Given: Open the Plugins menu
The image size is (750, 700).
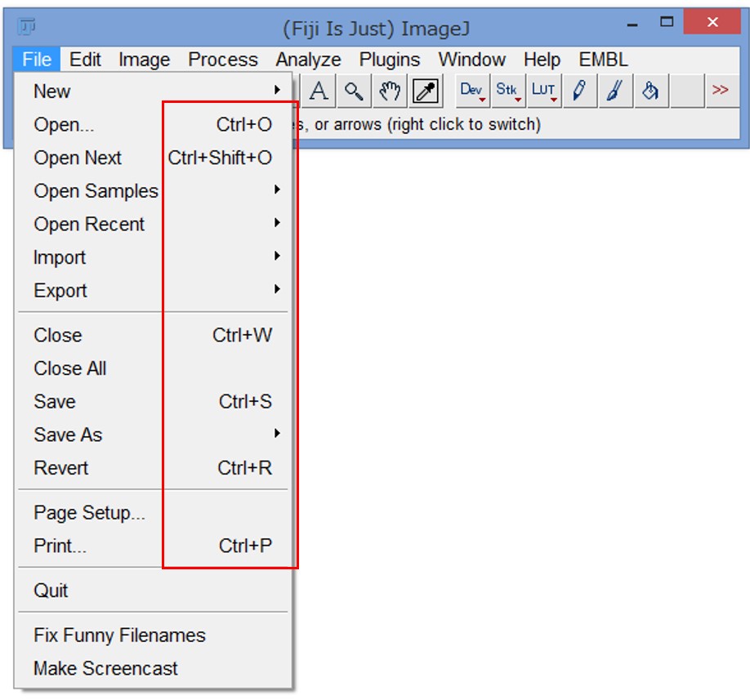Looking at the screenshot, I should 390,60.
